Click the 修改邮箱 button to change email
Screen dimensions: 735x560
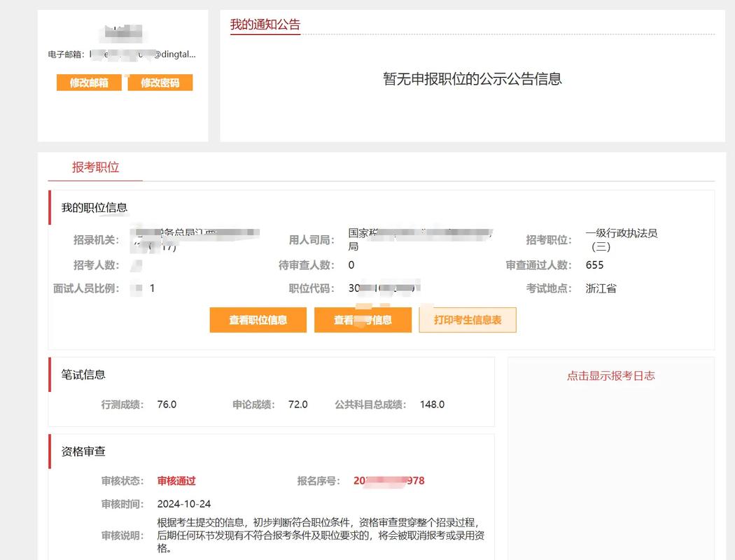point(88,82)
